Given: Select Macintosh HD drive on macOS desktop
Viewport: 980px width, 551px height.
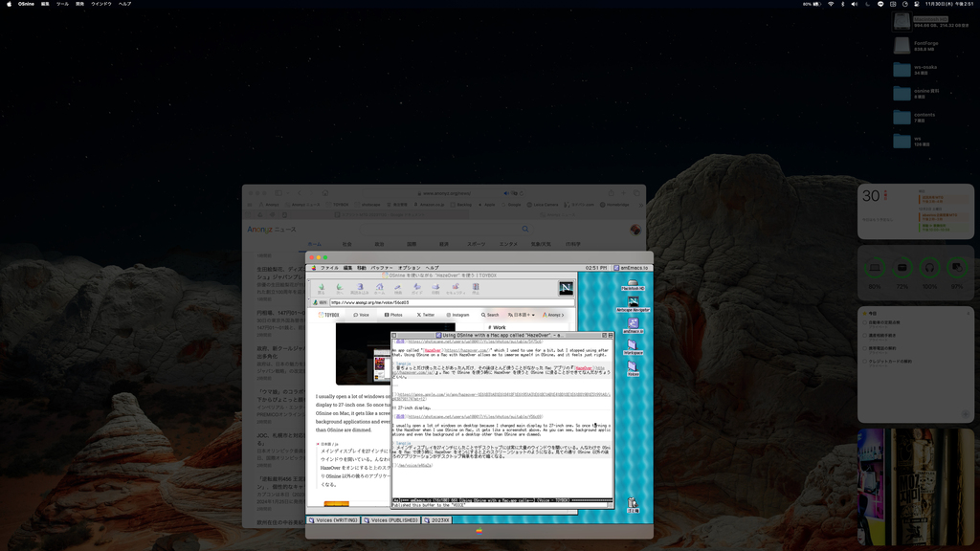Looking at the screenshot, I should pyautogui.click(x=902, y=22).
